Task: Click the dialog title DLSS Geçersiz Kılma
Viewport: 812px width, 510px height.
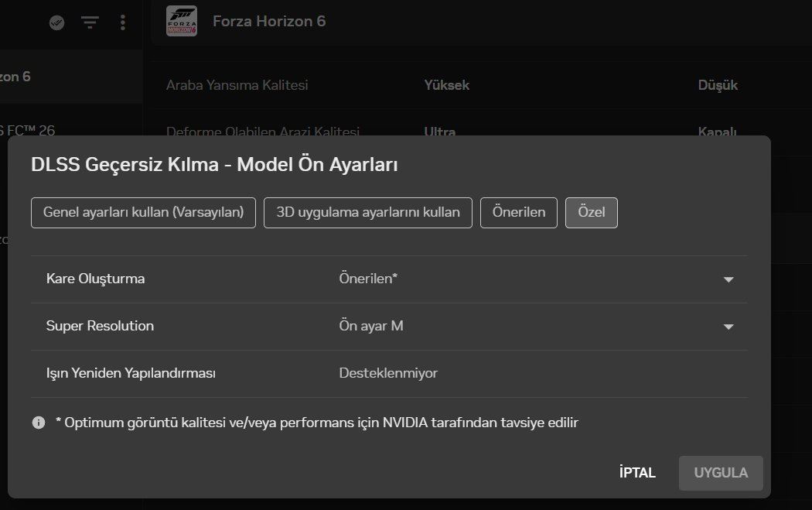Action: click(214, 164)
